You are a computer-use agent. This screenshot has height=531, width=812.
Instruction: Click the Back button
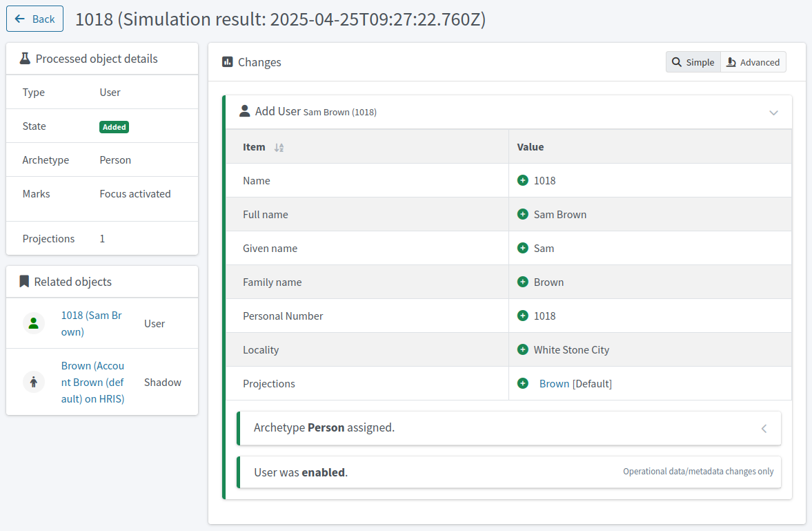[x=34, y=19]
